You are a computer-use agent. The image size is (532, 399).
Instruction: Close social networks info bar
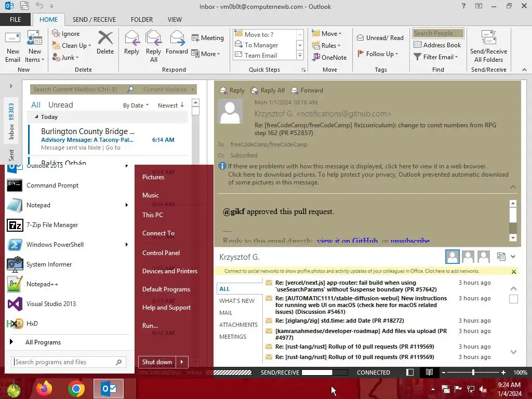click(514, 271)
